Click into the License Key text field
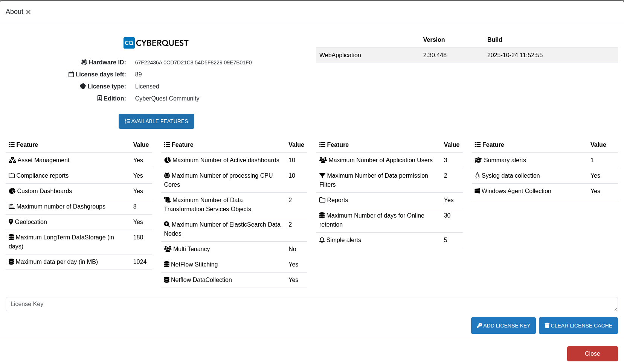This screenshot has height=364, width=624. click(x=311, y=304)
